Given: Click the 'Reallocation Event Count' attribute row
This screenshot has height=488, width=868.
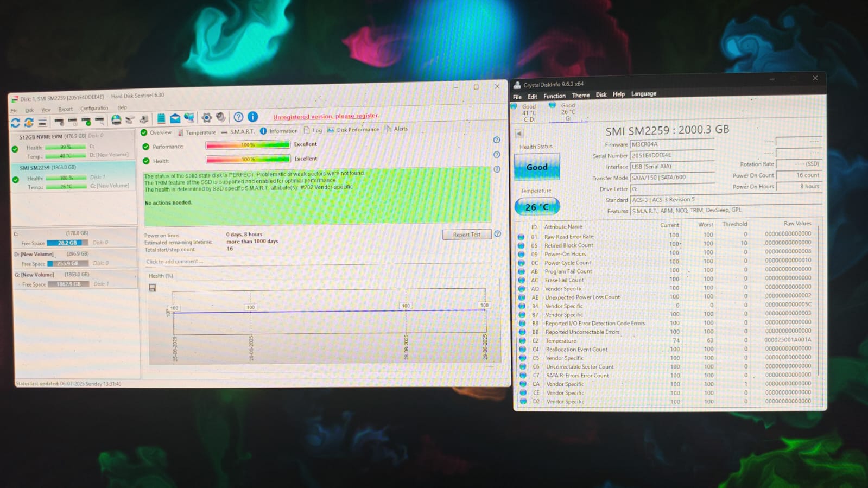Looking at the screenshot, I should coord(667,350).
